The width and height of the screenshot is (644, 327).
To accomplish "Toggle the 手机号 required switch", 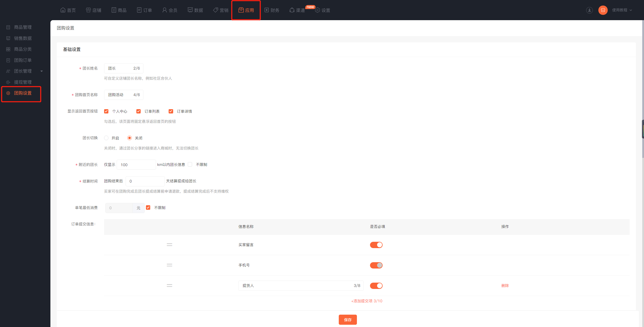I will [x=376, y=265].
